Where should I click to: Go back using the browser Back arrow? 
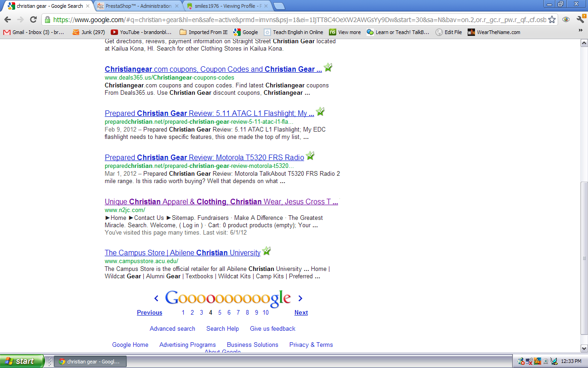tap(7, 20)
